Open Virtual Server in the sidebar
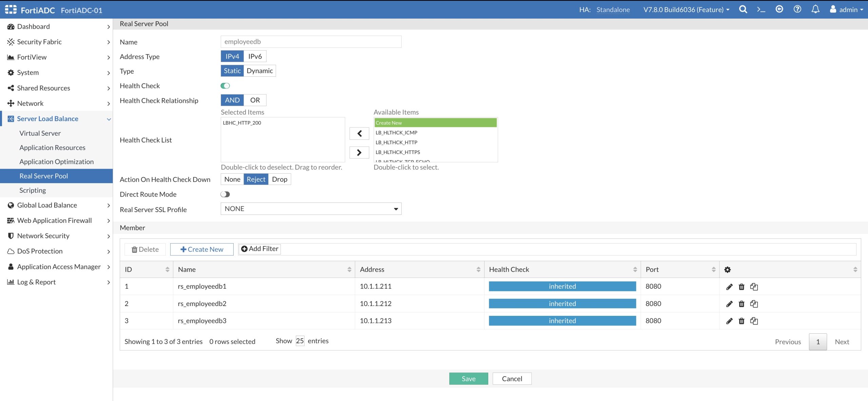 click(40, 133)
